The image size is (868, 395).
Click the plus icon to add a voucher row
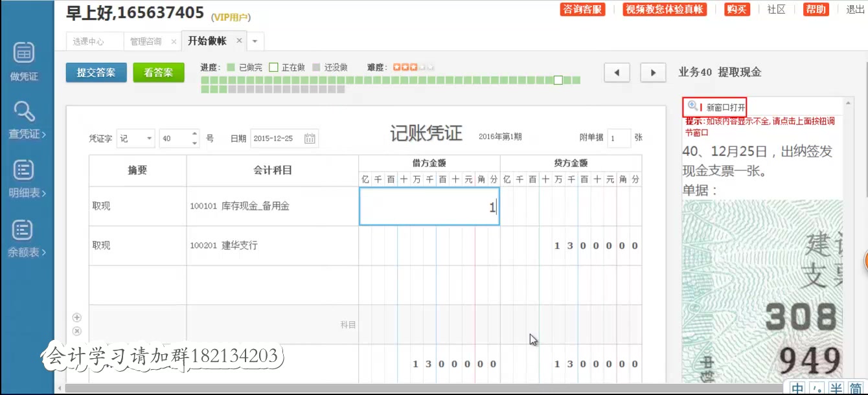[x=76, y=317]
